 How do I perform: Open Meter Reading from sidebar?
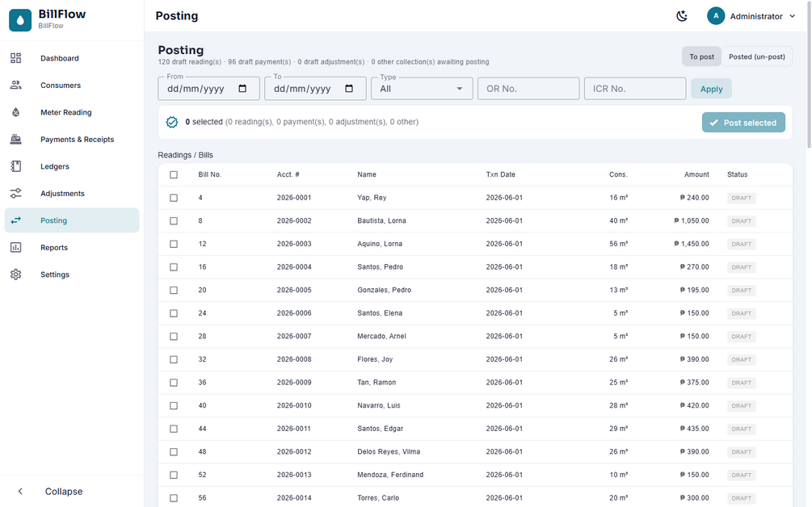(72, 112)
